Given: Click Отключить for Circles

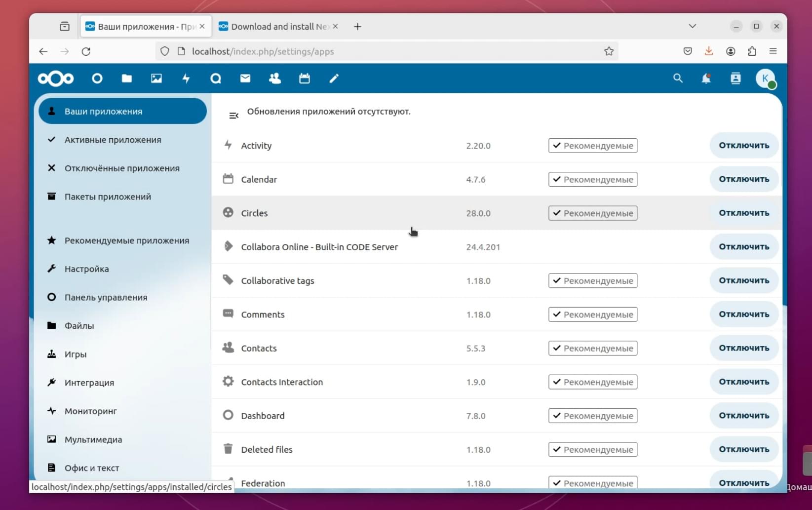Looking at the screenshot, I should pyautogui.click(x=744, y=213).
